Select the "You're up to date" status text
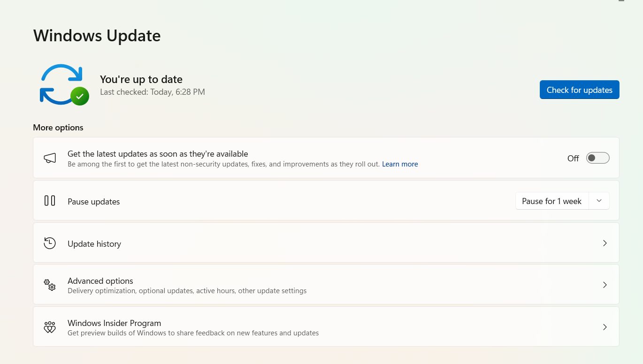This screenshot has height=364, width=643. [141, 79]
